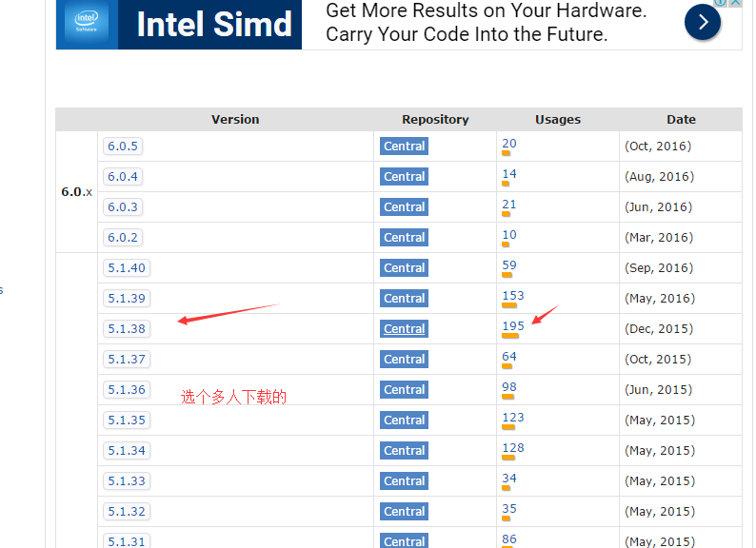
Task: Click version 5.1.34 in the list
Action: [127, 451]
